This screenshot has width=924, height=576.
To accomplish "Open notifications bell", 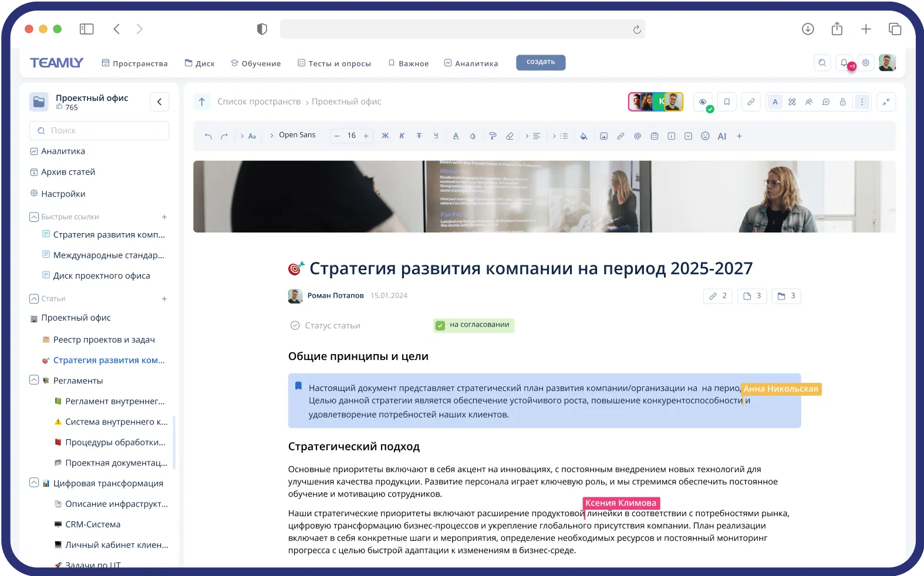I will tap(844, 63).
